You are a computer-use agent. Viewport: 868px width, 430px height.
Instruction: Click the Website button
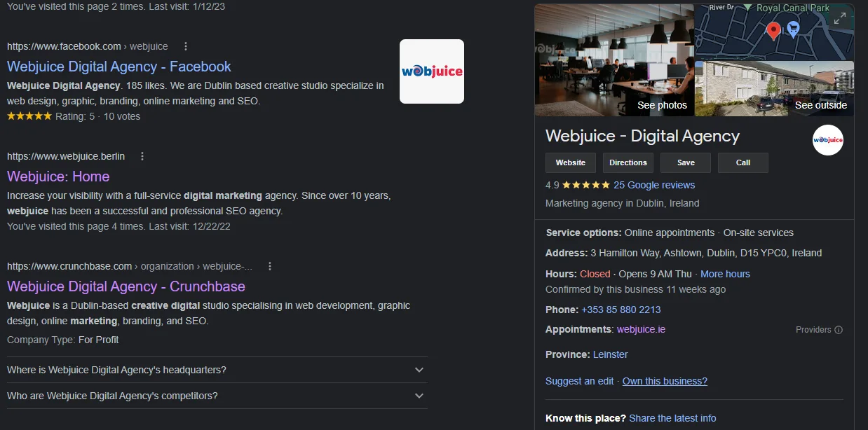pyautogui.click(x=571, y=162)
